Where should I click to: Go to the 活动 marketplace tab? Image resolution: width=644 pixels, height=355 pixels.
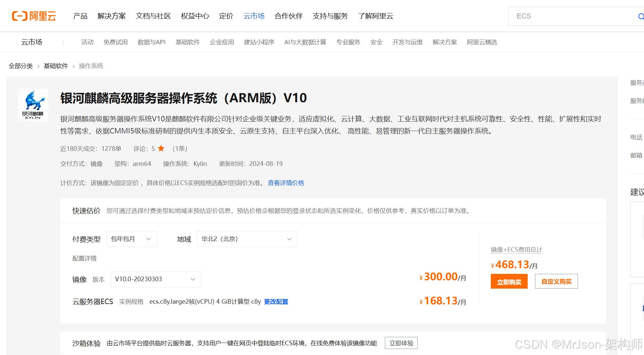coord(87,42)
